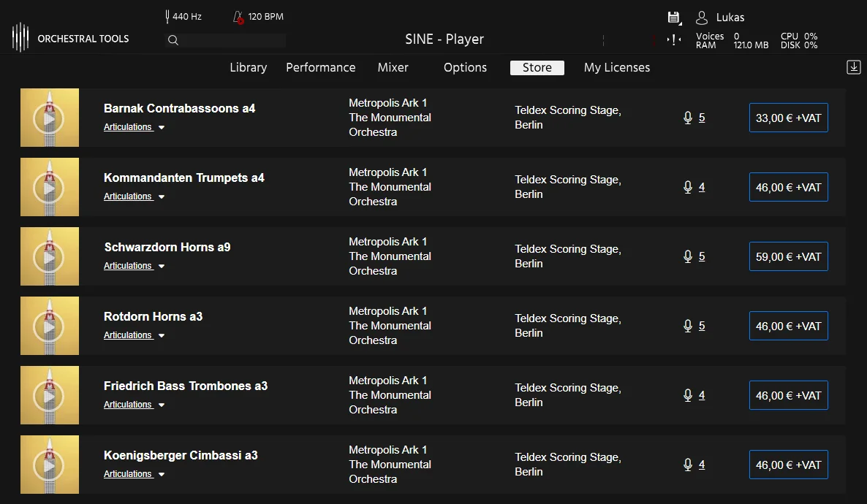Image resolution: width=867 pixels, height=504 pixels.
Task: Open the Performance tab
Action: coord(321,67)
